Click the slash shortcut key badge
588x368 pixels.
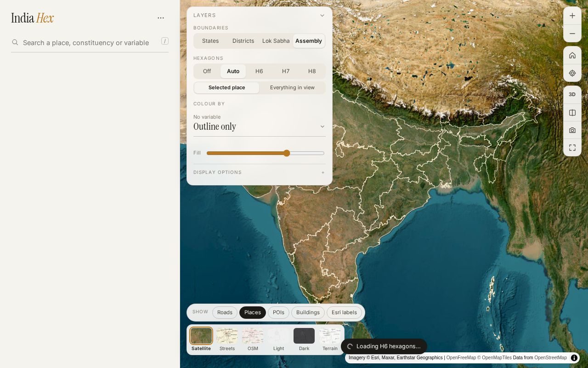coord(165,41)
